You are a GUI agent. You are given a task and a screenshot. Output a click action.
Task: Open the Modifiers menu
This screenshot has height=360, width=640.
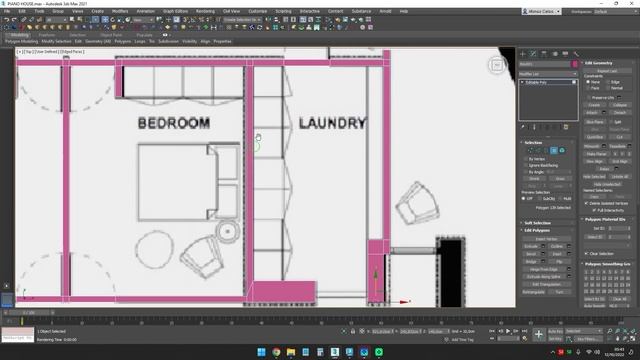120,11
